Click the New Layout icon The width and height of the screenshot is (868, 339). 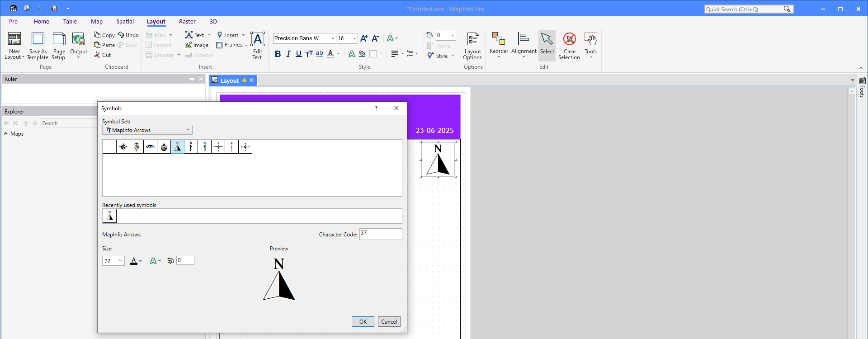14,39
